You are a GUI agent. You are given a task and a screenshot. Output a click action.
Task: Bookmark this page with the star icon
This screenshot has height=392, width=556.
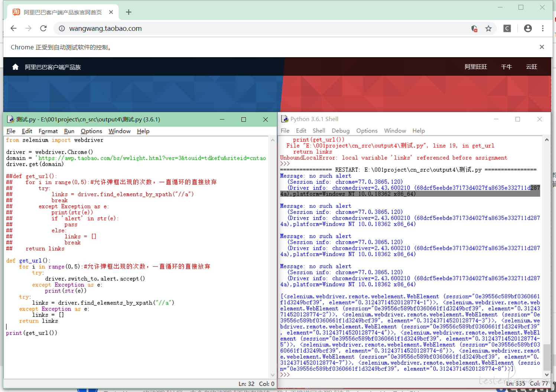[488, 29]
